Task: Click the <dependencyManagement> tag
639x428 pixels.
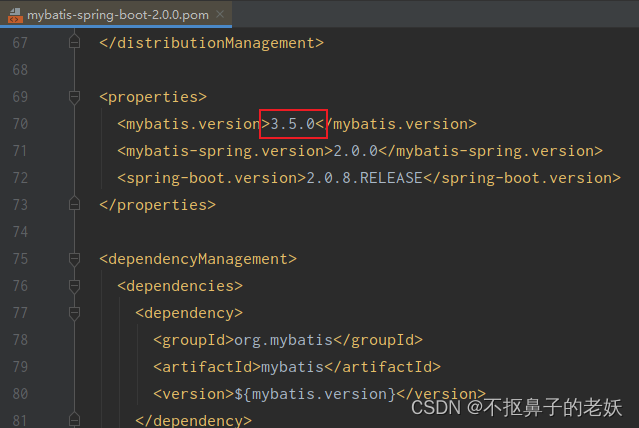Action: point(198,259)
